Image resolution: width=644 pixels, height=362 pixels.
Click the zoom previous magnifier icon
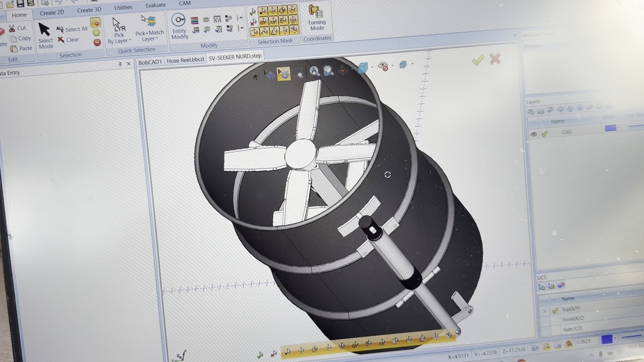328,71
